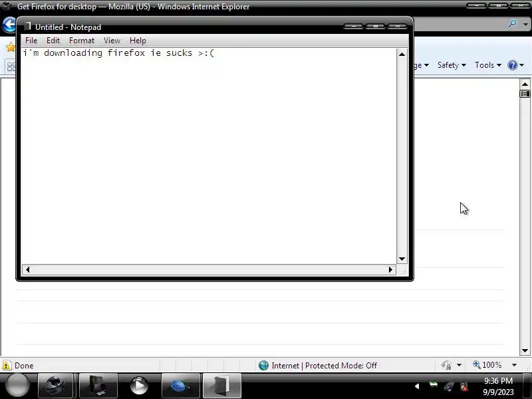The width and height of the screenshot is (532, 399).
Task: Click the computer monitor taskbar icon
Action: pyautogui.click(x=98, y=386)
